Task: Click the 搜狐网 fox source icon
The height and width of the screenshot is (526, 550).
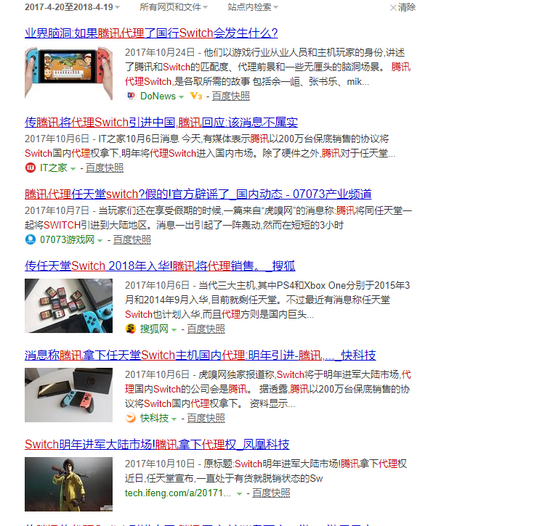Action: point(131,329)
